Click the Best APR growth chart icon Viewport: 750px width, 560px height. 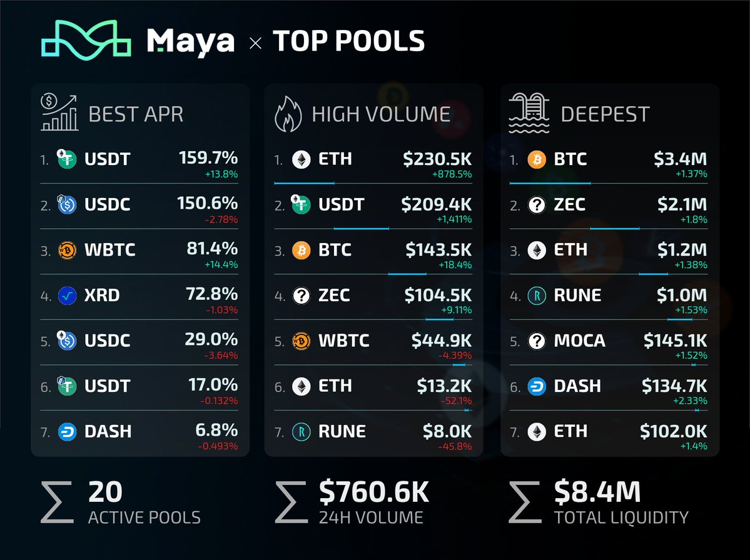tap(59, 112)
